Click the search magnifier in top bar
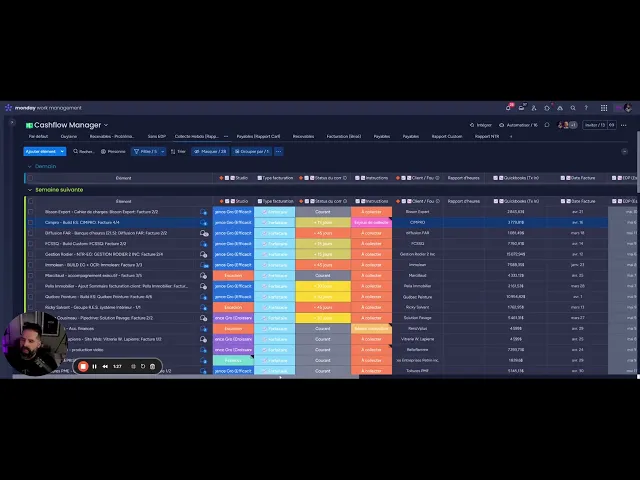The height and width of the screenshot is (480, 640). point(573,108)
